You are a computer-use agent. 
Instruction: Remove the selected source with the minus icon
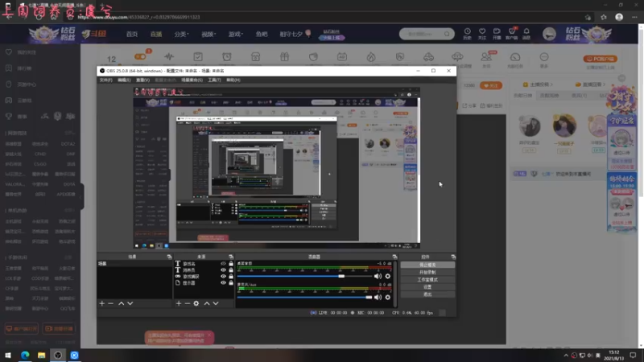tap(188, 303)
